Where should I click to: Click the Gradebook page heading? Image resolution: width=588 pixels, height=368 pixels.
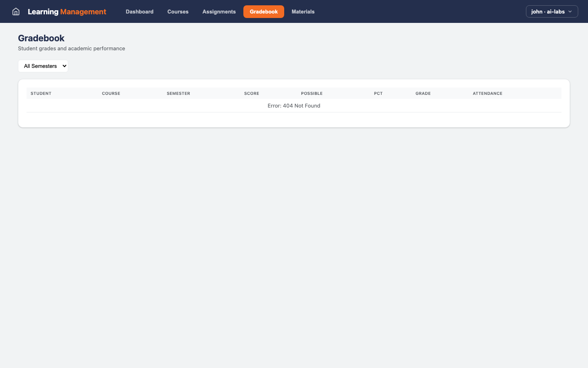pos(41,38)
